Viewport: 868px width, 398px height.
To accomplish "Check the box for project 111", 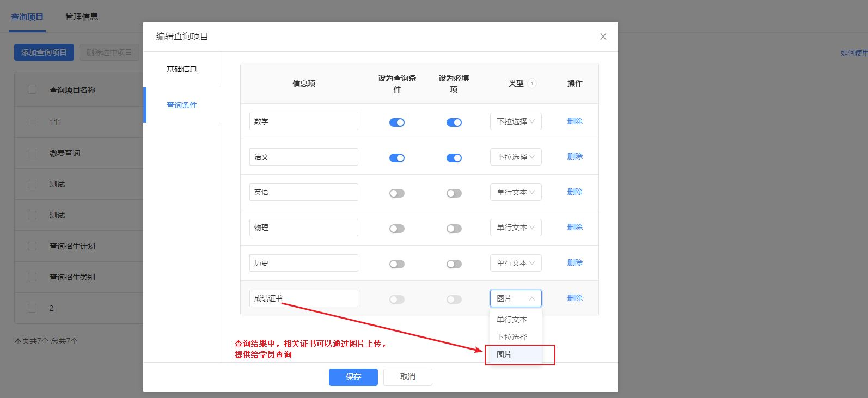I will (32, 122).
